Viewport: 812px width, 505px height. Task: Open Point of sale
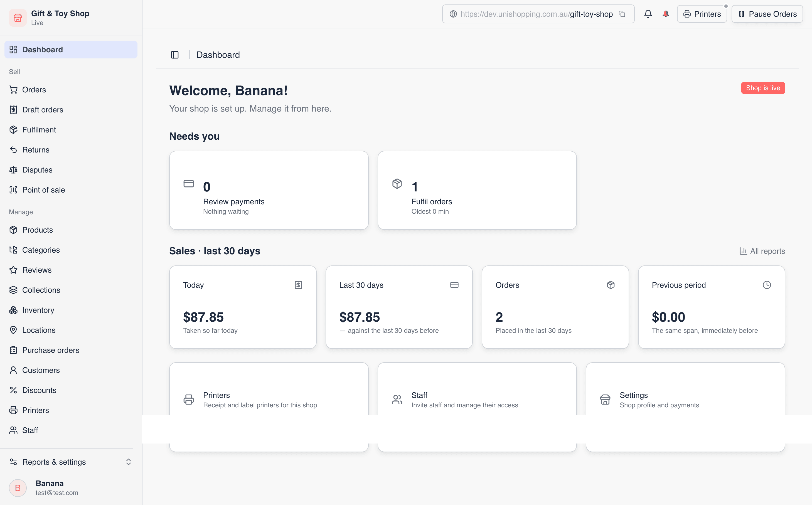coord(71,190)
